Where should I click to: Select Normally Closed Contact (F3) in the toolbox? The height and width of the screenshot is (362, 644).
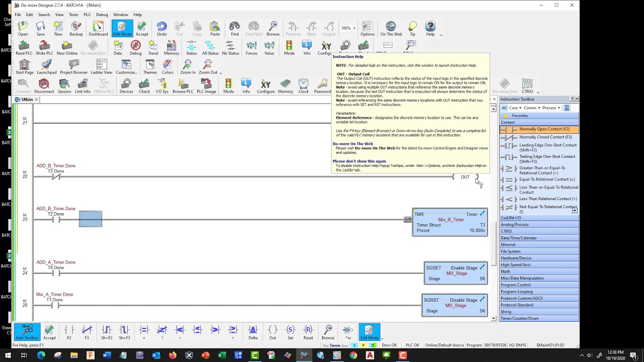click(539, 137)
